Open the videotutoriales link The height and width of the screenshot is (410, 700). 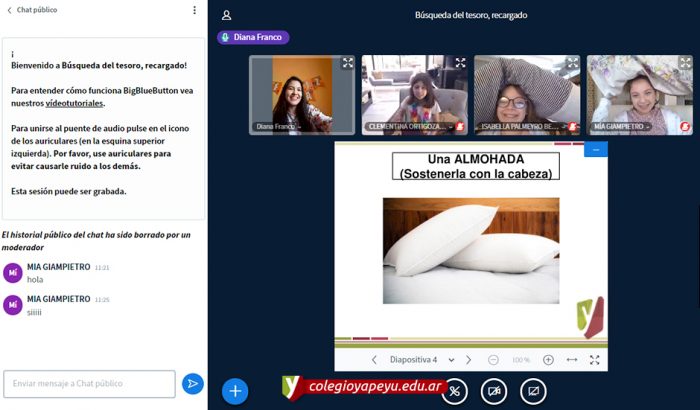[x=75, y=102]
